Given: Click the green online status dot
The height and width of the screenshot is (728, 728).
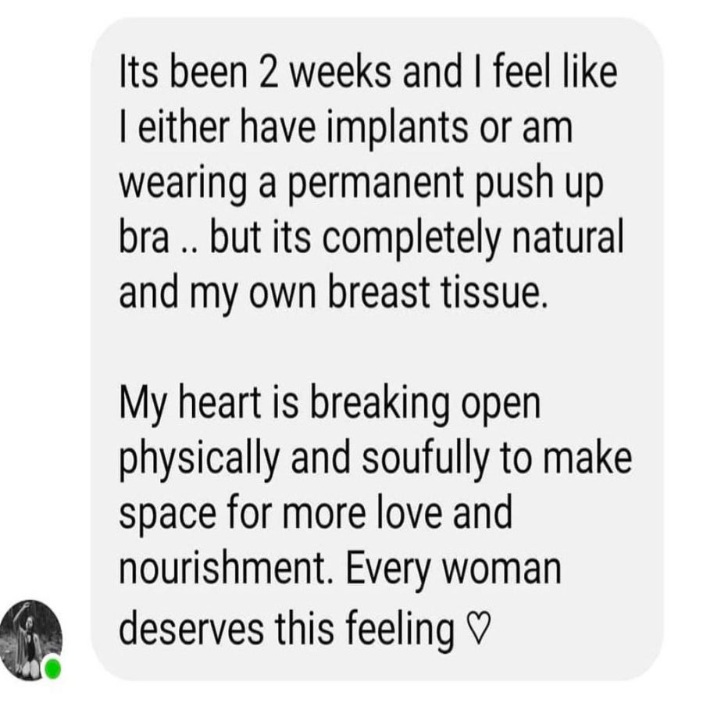Looking at the screenshot, I should [x=52, y=669].
